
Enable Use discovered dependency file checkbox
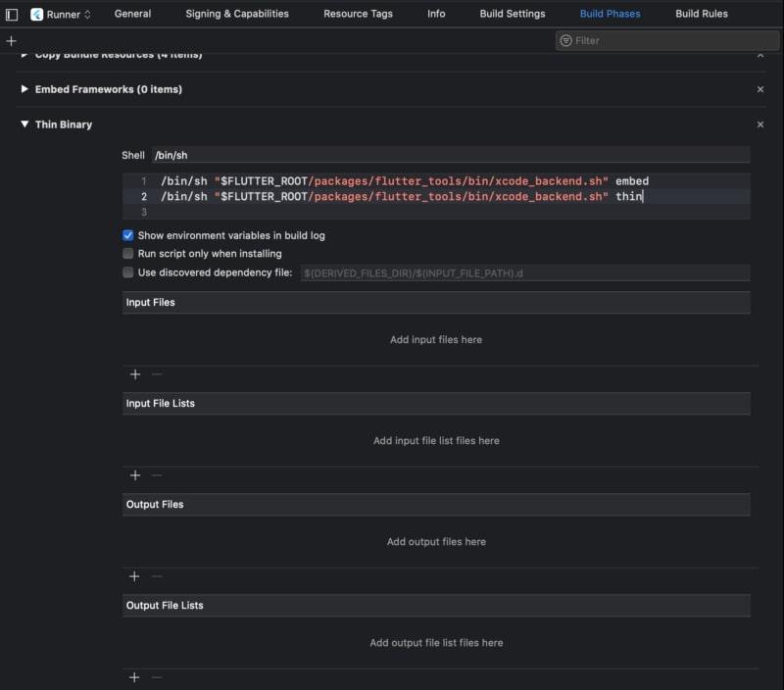click(128, 272)
